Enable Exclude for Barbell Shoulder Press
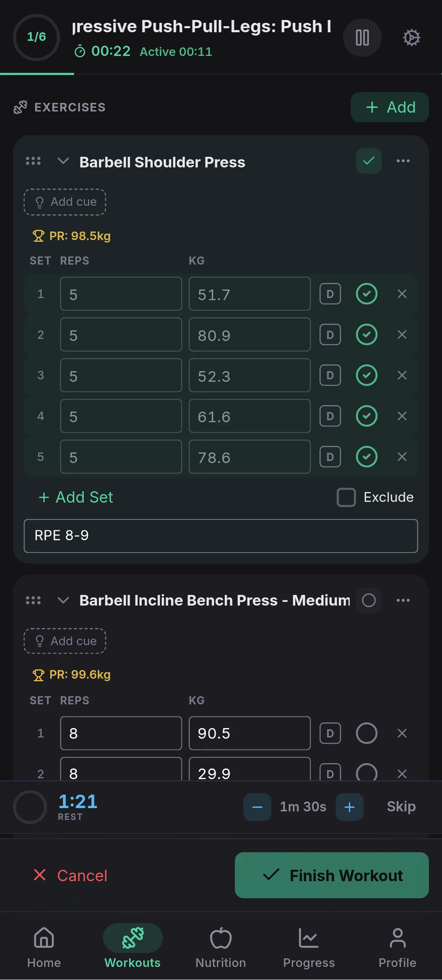This screenshot has height=980, width=442. coord(346,497)
